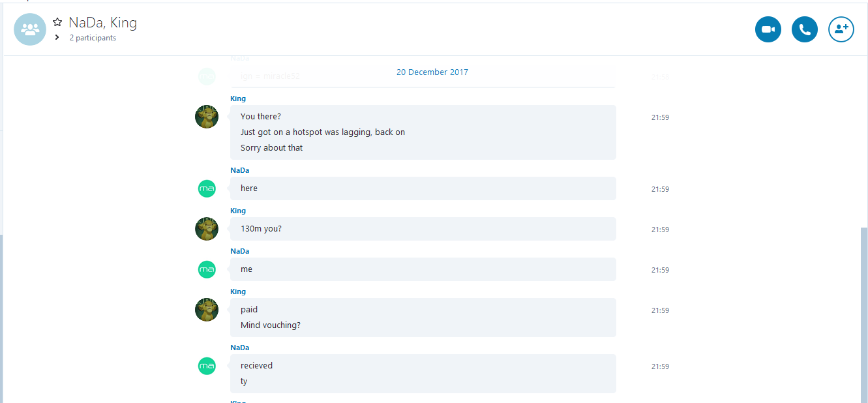Favorite the chat with the star icon
The width and height of the screenshot is (868, 403).
point(57,23)
